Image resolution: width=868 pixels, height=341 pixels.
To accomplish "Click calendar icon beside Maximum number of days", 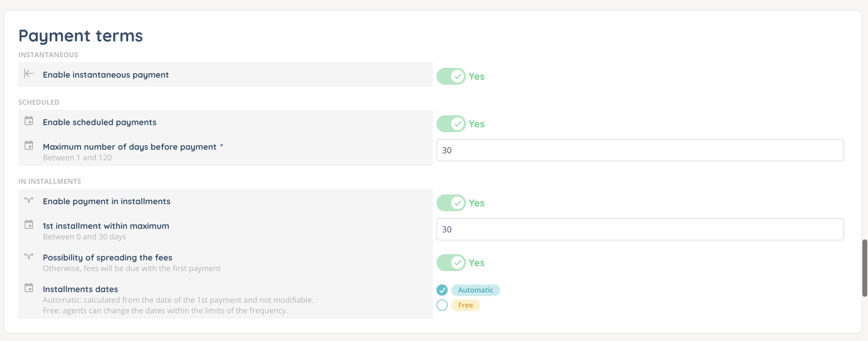I will pos(29,145).
